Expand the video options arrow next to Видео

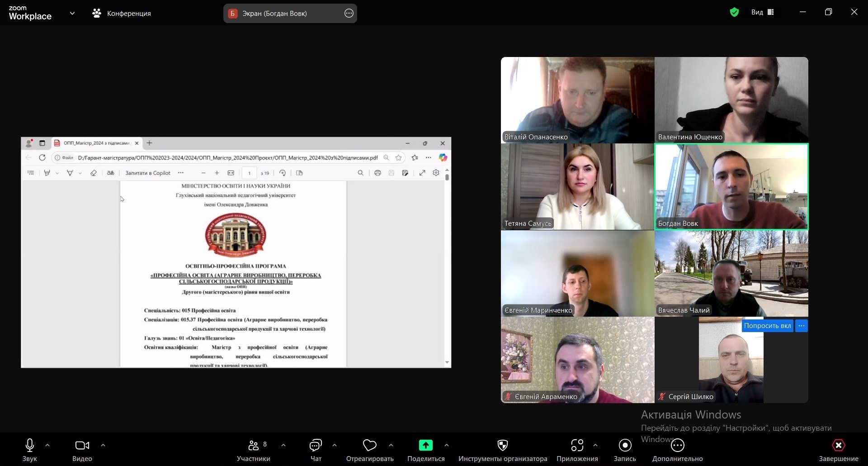click(103, 445)
